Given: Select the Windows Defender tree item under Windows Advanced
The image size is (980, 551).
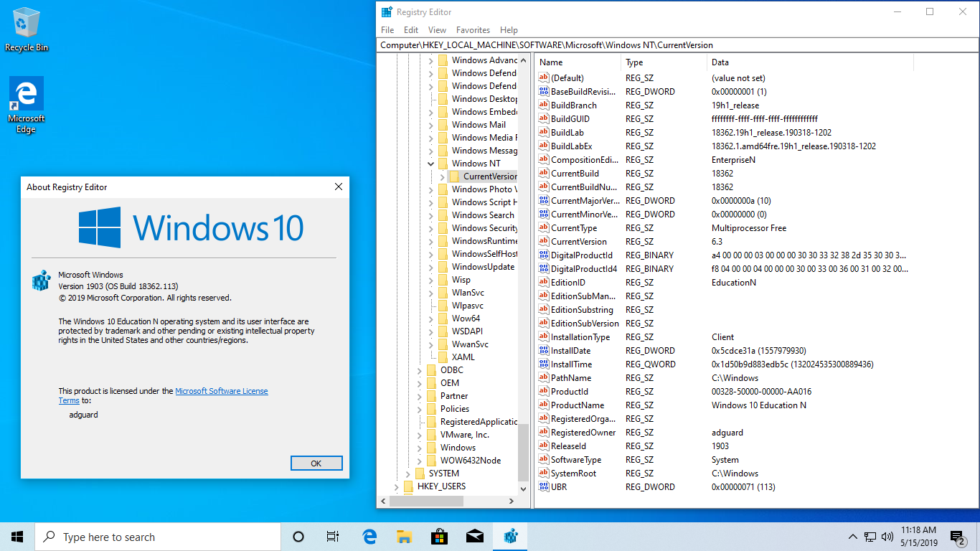Looking at the screenshot, I should click(x=484, y=73).
